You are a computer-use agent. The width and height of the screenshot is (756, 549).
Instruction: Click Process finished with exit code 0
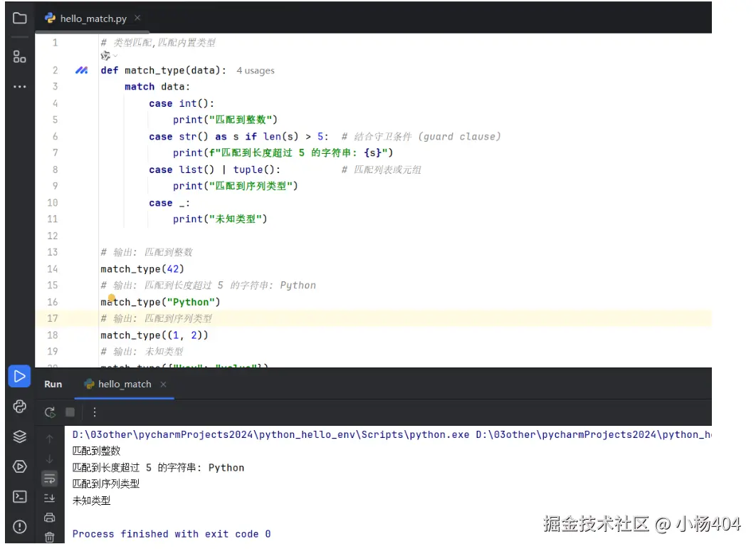pyautogui.click(x=172, y=534)
